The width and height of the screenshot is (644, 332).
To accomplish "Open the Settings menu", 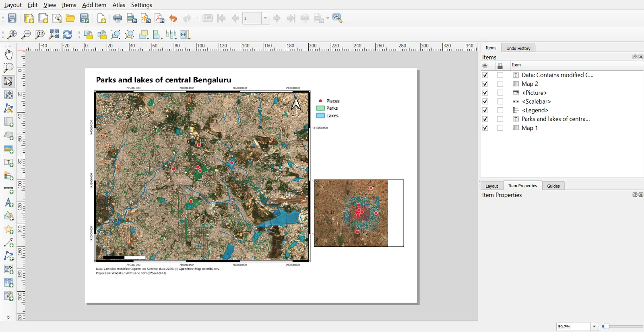I will (x=142, y=5).
